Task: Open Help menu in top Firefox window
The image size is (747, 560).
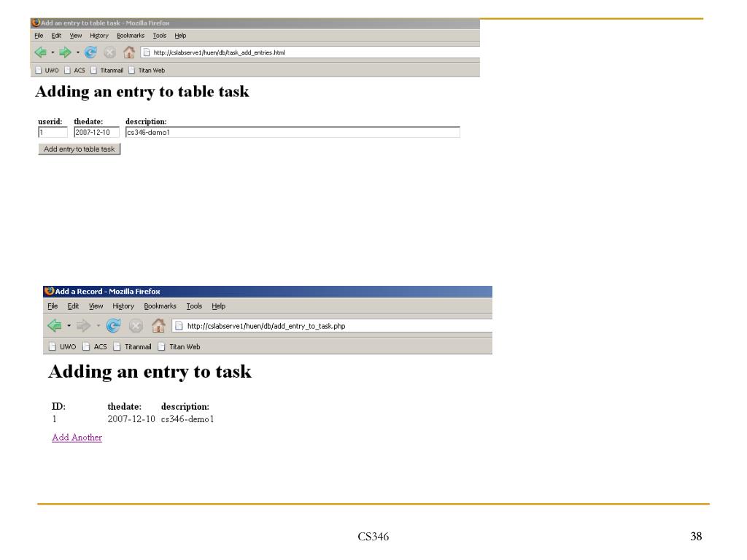Action: pos(180,36)
